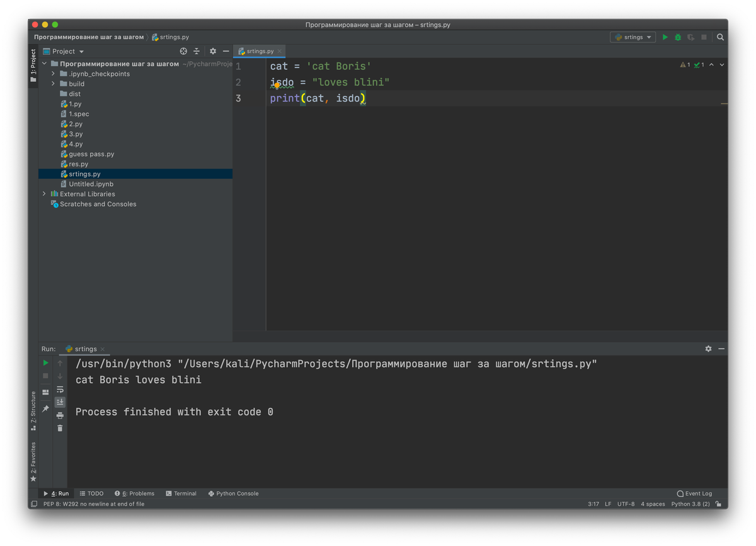Viewport: 756px width, 546px height.
Task: Hide the Project panel with minus icon
Action: [226, 51]
